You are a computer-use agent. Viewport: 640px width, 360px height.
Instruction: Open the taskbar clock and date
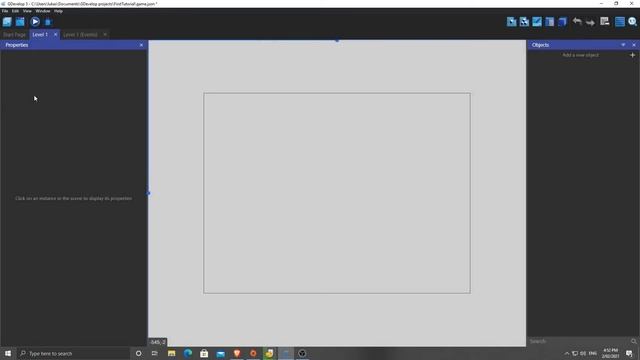click(610, 353)
